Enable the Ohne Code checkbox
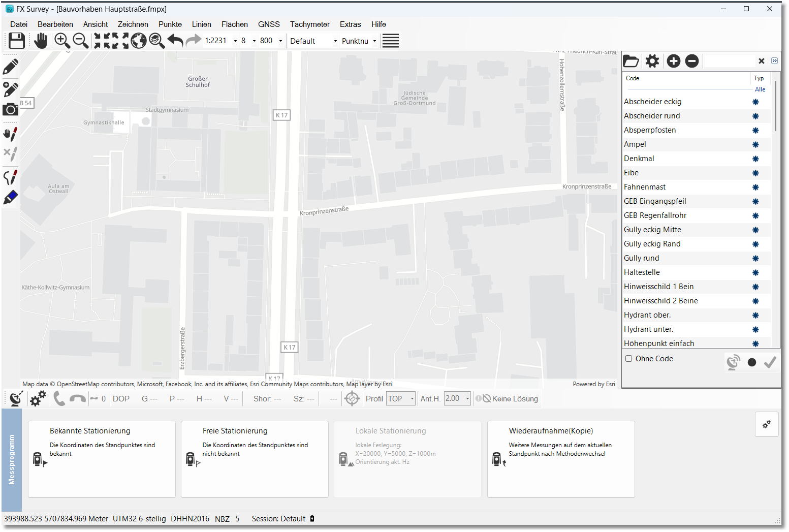Screen dimensions: 789x532 pos(629,359)
